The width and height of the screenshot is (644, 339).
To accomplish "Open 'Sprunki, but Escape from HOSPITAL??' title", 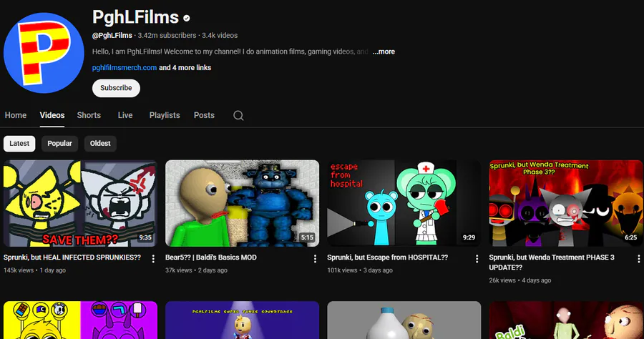I will point(387,257).
